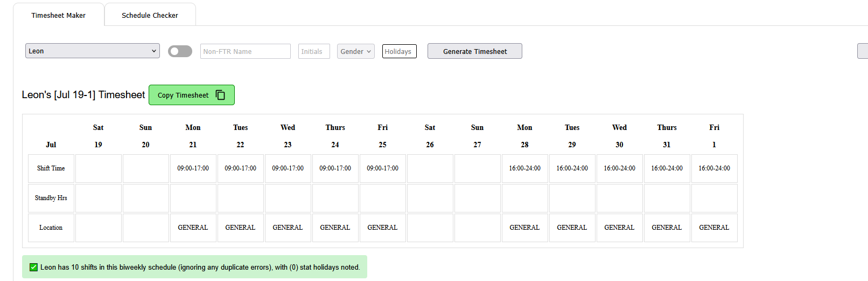Click the Initials text field
This screenshot has width=868, height=281.
point(313,51)
